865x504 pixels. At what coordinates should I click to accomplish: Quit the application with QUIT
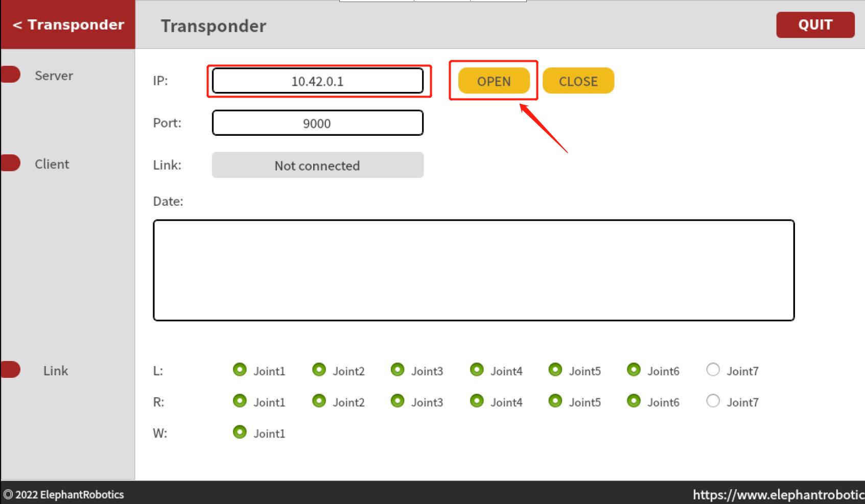click(815, 25)
